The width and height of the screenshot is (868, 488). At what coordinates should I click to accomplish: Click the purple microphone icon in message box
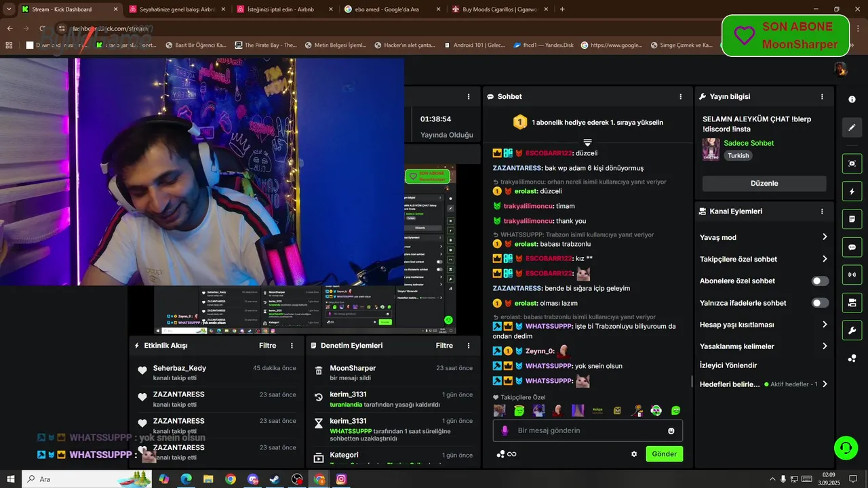pyautogui.click(x=505, y=430)
